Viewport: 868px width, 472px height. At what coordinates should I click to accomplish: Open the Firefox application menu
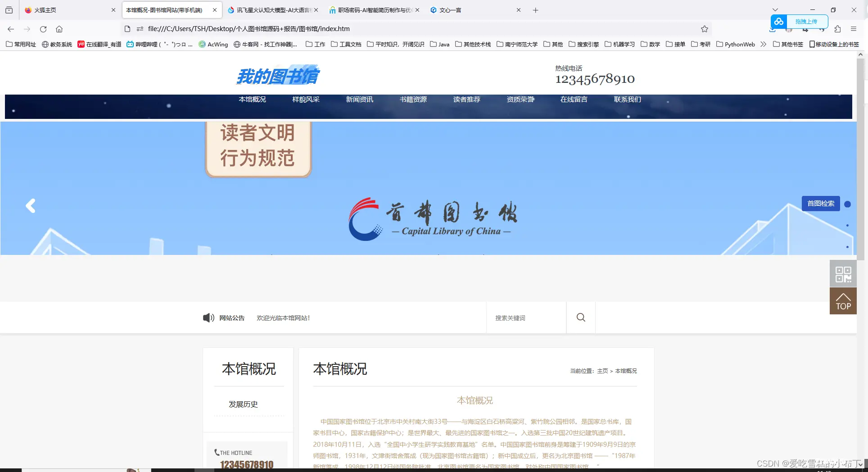click(x=854, y=29)
